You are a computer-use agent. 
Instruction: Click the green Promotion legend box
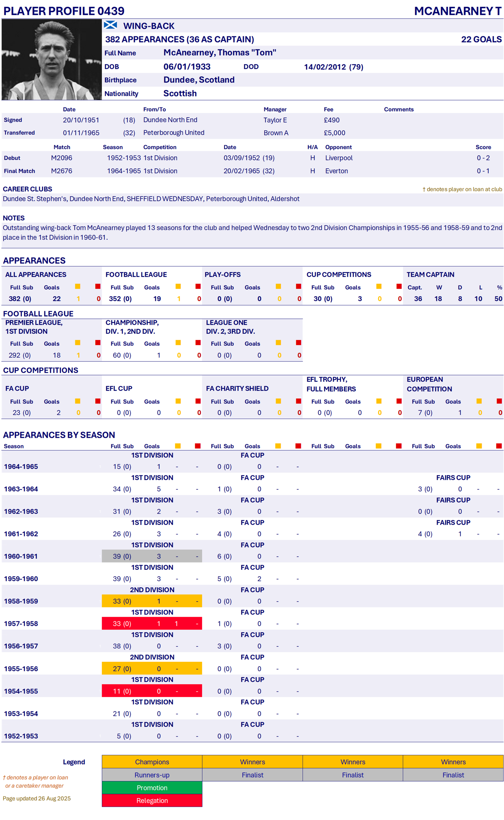click(x=152, y=788)
